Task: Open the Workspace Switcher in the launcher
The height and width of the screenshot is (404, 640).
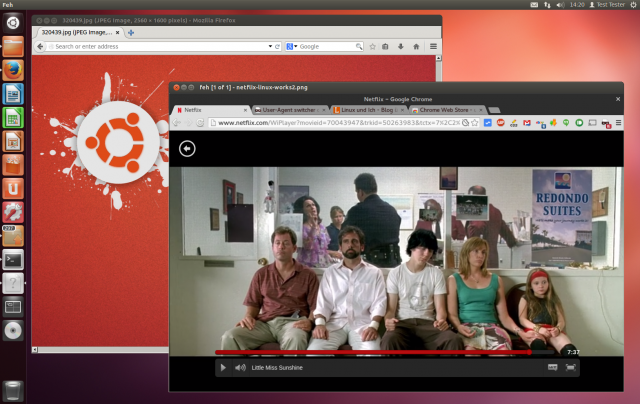Action: (x=13, y=307)
